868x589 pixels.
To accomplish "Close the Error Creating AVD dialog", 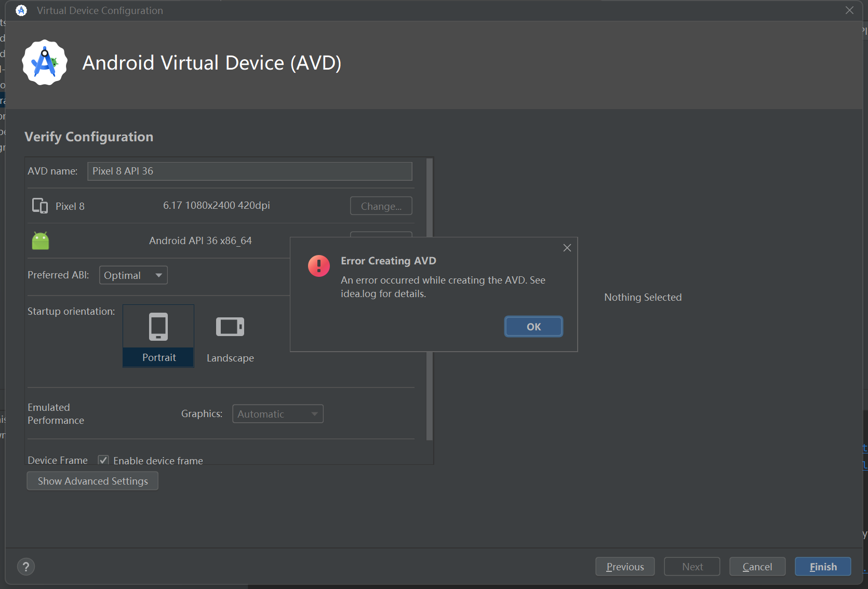I will [567, 248].
